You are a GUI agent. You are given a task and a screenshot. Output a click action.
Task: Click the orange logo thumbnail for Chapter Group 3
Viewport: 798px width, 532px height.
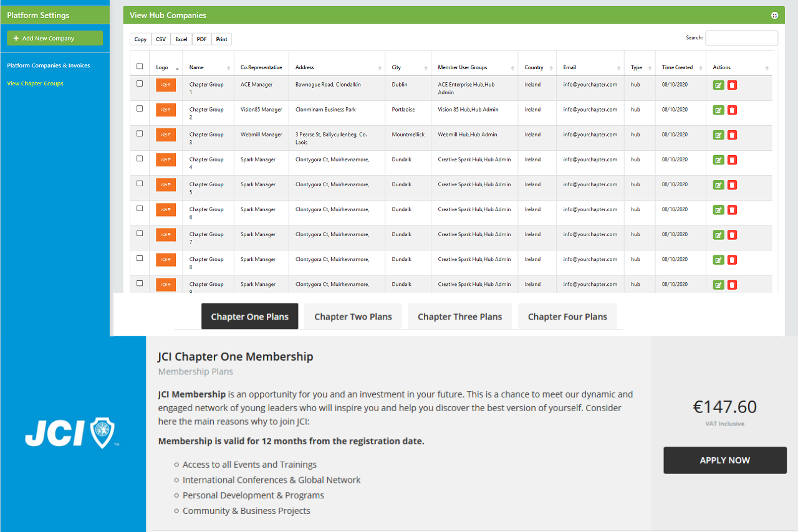coord(165,135)
